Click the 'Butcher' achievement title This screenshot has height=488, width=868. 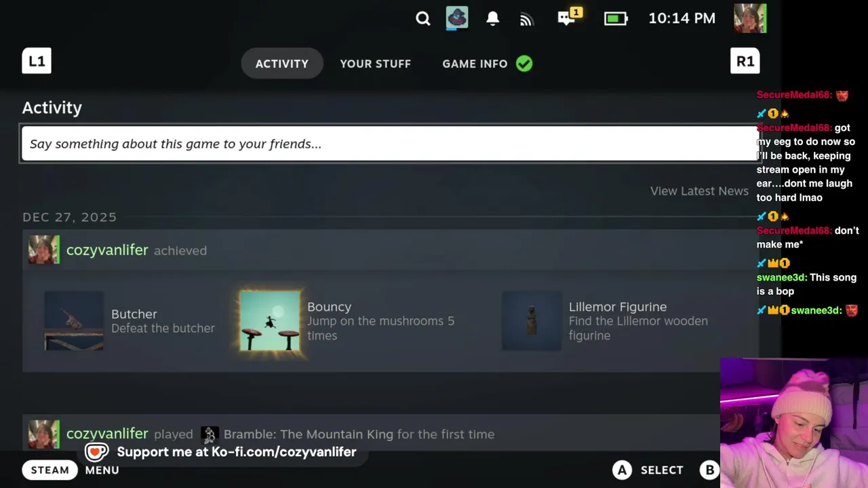pyautogui.click(x=134, y=314)
